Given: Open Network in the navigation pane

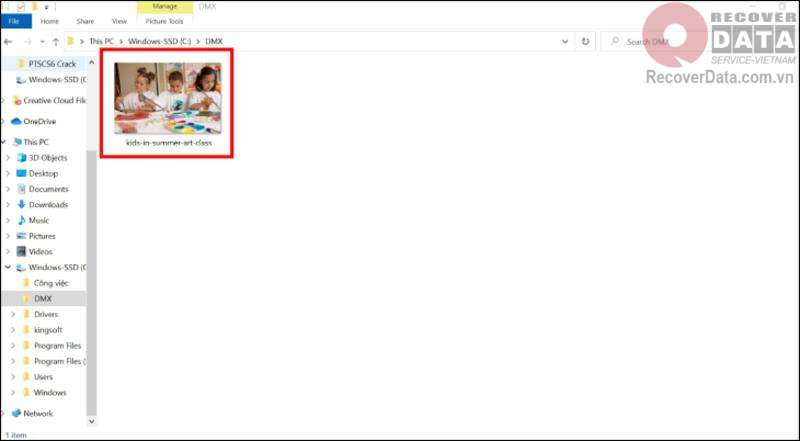Looking at the screenshot, I should click(38, 413).
